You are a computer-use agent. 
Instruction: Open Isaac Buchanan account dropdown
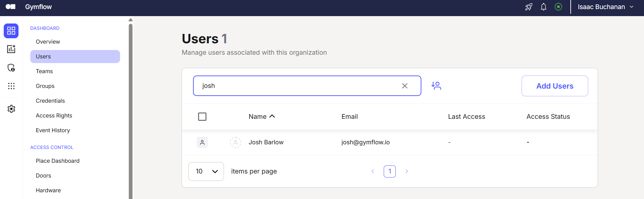pos(605,7)
